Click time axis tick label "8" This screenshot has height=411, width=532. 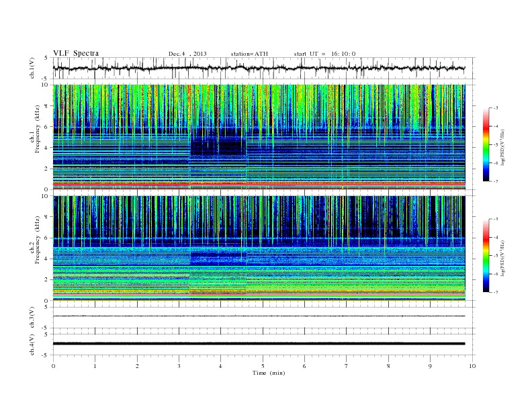[388, 366]
